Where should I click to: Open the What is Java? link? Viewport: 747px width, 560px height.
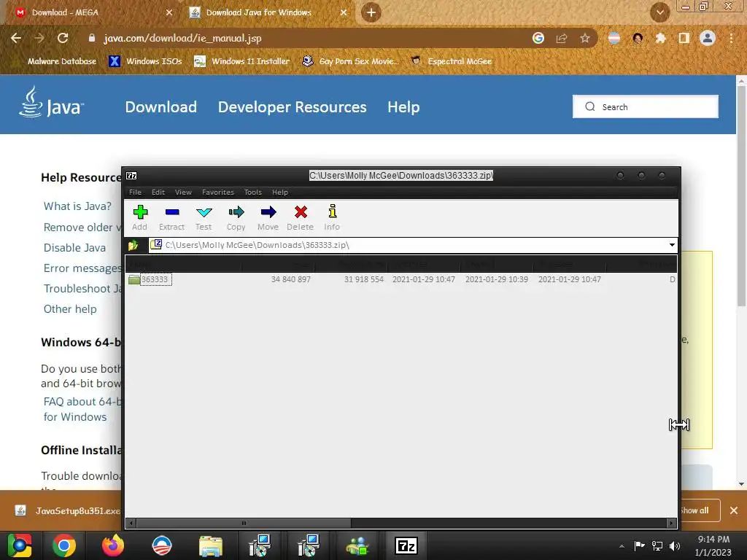(77, 206)
